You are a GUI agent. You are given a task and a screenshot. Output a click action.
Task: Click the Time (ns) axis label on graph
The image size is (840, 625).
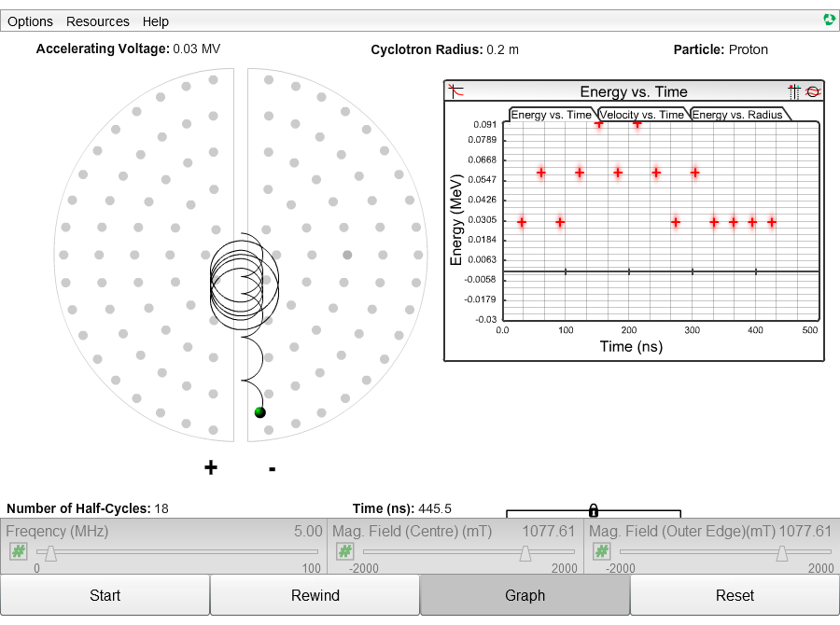tap(631, 346)
